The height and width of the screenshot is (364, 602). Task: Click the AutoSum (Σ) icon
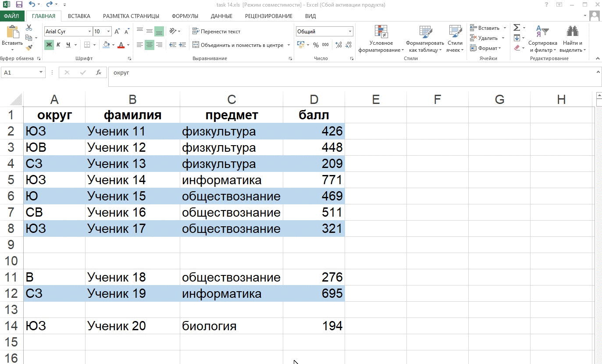point(517,27)
